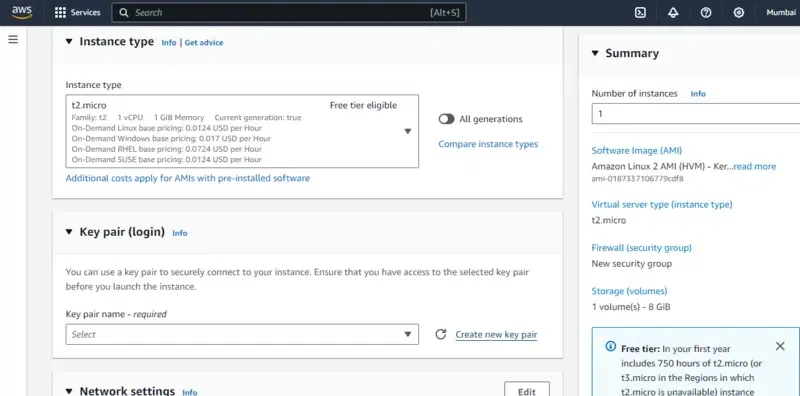Collapse the Instance type section
This screenshot has height=396, width=800.
point(69,42)
